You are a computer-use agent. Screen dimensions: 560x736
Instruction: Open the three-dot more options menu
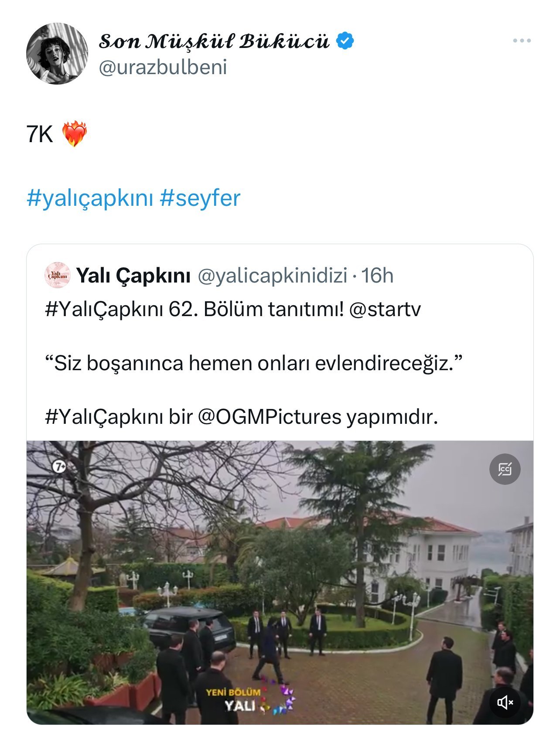[x=522, y=41]
